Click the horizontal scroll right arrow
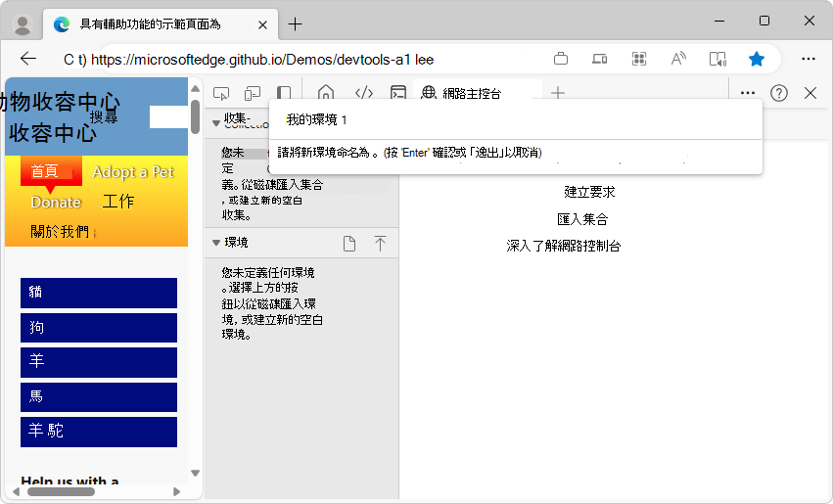833x504 pixels. [x=177, y=492]
